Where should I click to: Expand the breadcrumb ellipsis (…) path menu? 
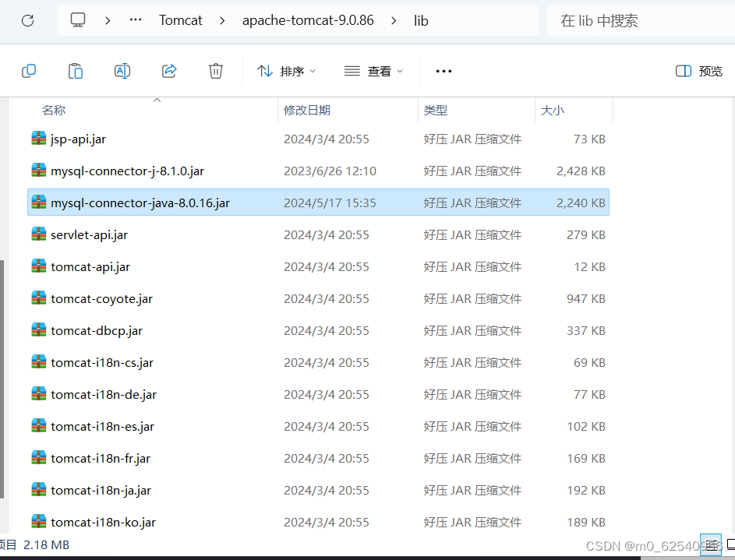[x=135, y=20]
